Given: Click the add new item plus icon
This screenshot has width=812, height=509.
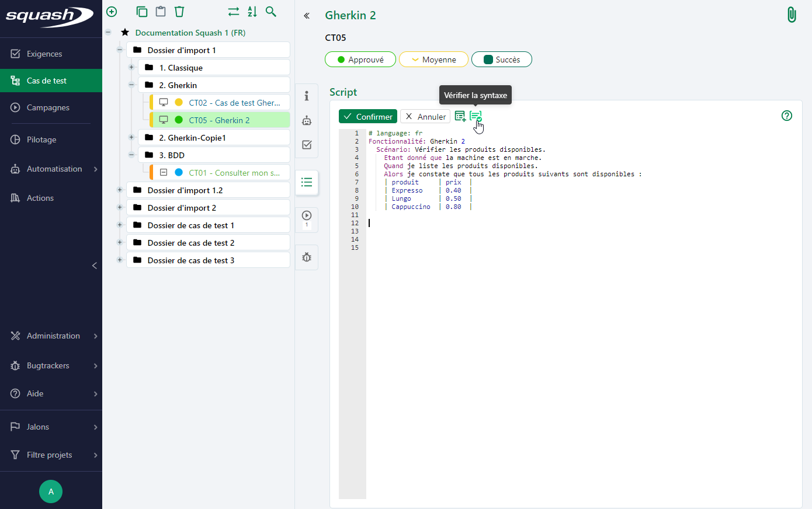Looking at the screenshot, I should pos(112,12).
